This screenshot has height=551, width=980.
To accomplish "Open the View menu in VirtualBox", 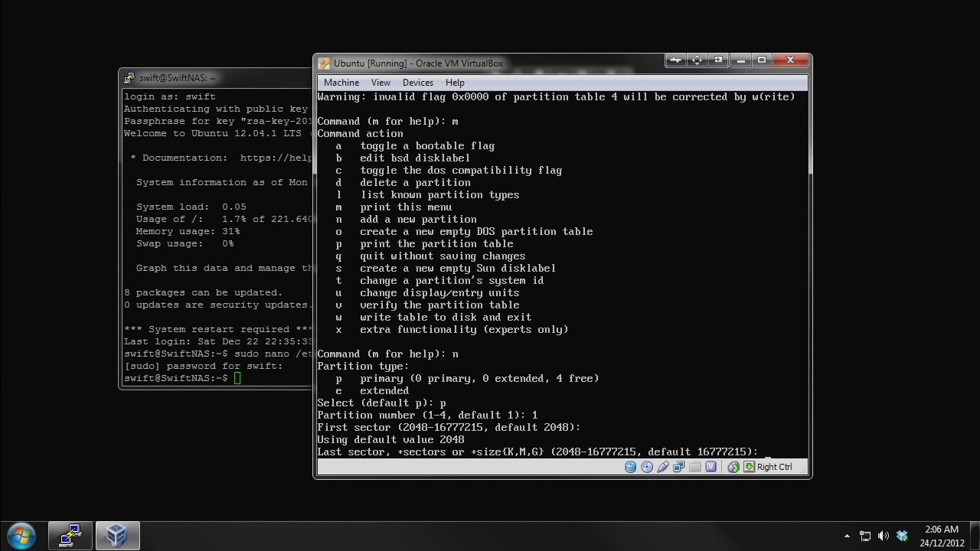I will tap(381, 83).
